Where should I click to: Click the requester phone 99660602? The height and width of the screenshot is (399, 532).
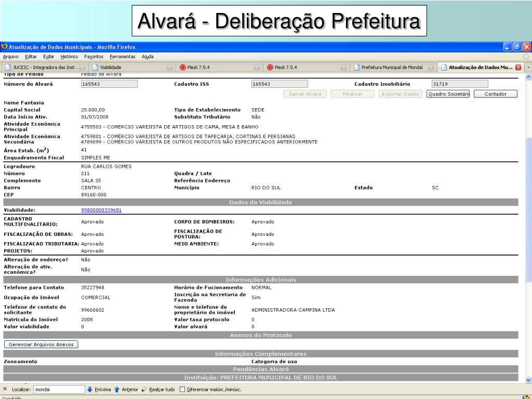(92, 310)
